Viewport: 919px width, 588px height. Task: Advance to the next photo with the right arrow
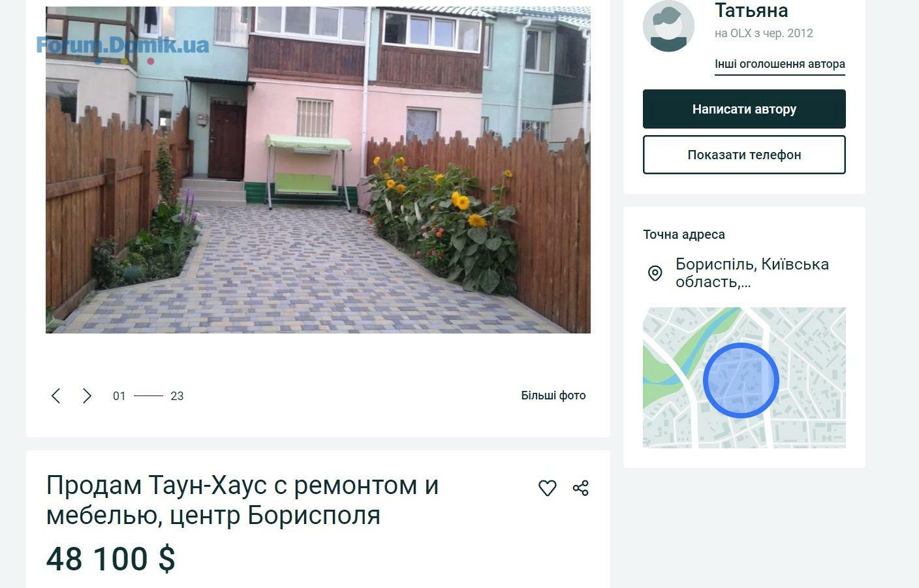click(x=87, y=395)
